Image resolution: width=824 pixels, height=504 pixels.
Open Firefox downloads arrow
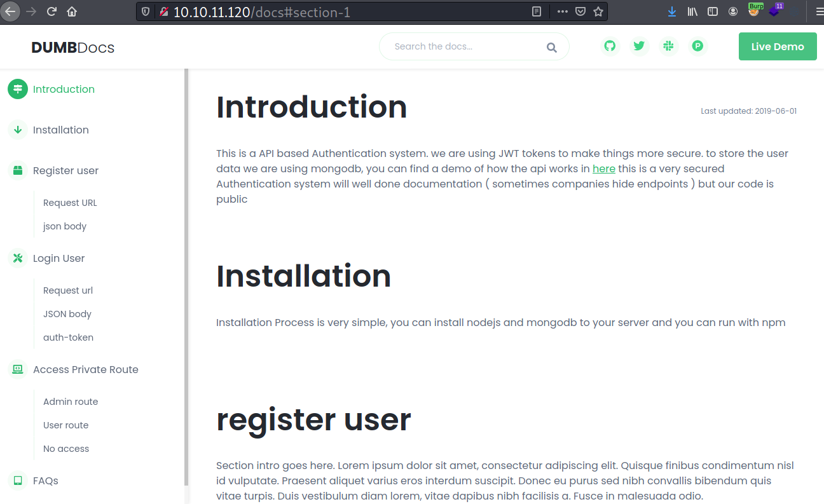tap(672, 11)
